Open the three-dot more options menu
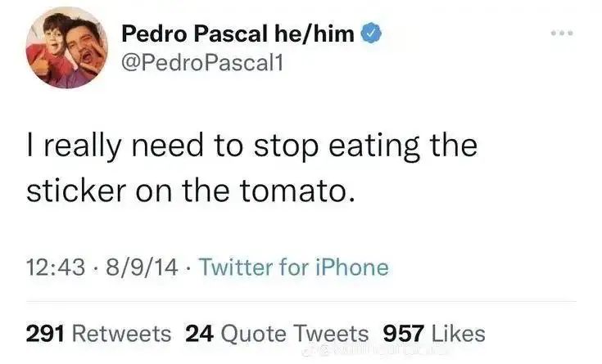 tap(562, 34)
